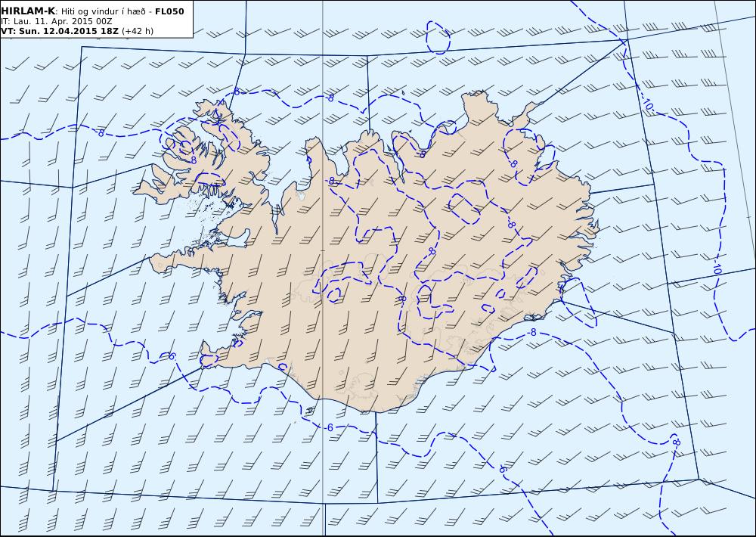Click the "-8" label off the southeast coast

click(x=531, y=332)
